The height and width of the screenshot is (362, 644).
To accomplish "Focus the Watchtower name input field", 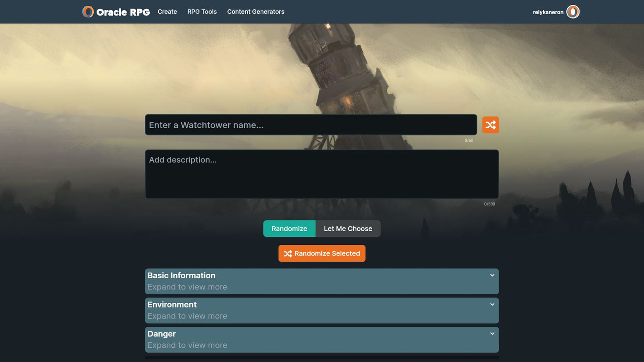I will 311,125.
